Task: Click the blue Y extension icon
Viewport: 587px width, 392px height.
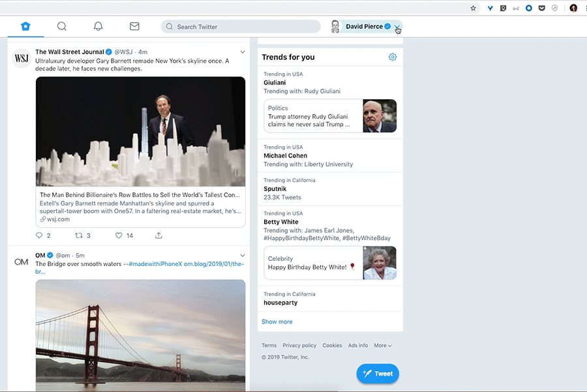Action: (x=490, y=8)
